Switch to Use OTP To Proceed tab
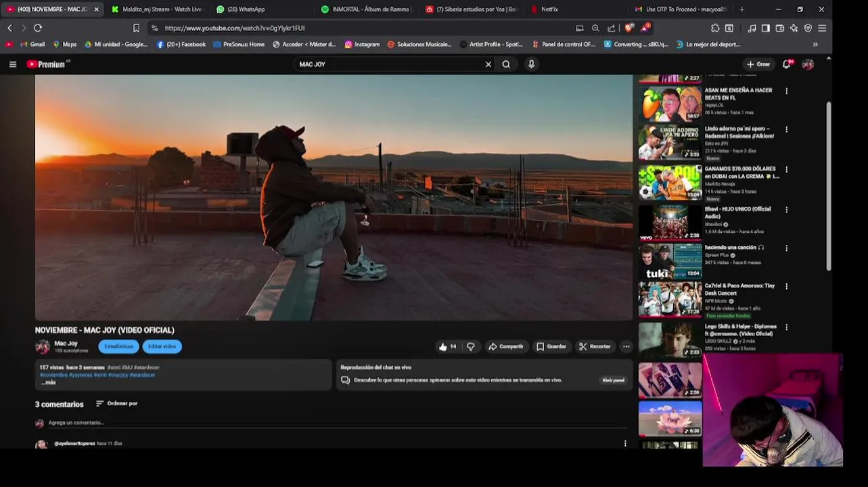The image size is (868, 487). click(x=680, y=9)
